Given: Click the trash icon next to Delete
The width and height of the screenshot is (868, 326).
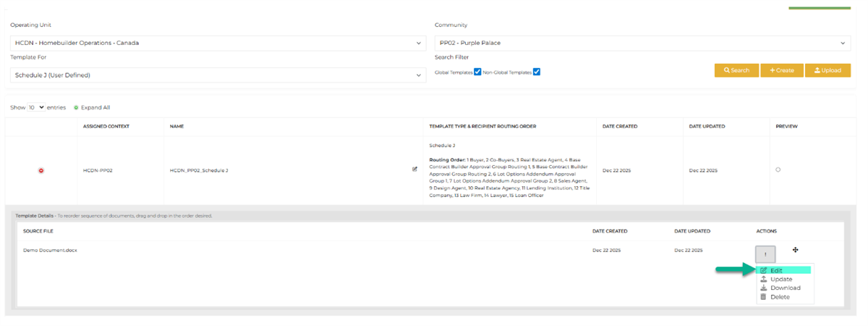Looking at the screenshot, I should [x=763, y=297].
